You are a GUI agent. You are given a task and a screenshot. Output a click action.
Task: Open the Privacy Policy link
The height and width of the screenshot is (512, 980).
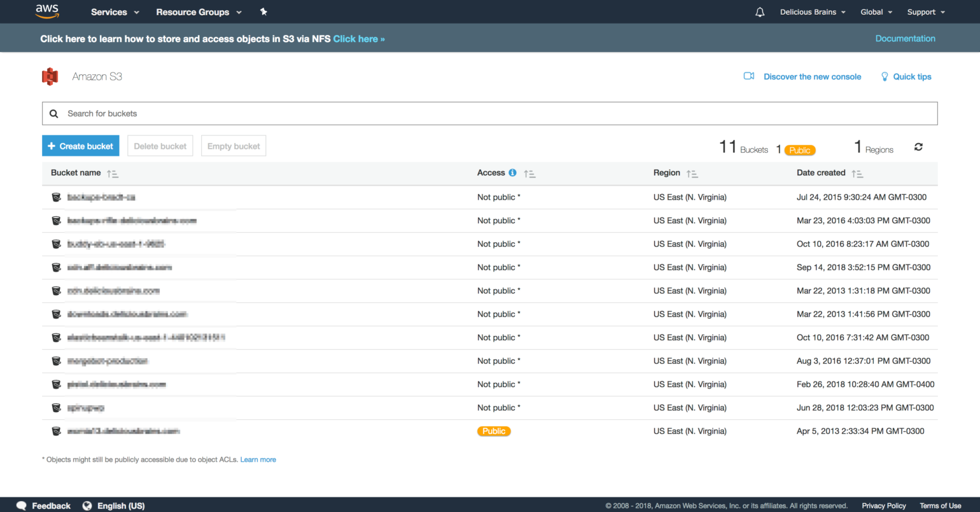coord(884,506)
